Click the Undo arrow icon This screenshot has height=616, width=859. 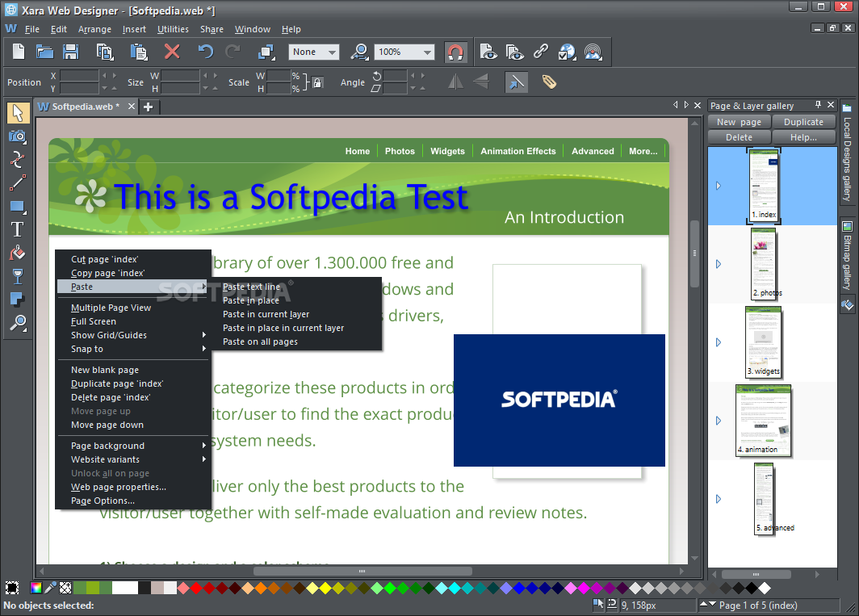click(205, 52)
